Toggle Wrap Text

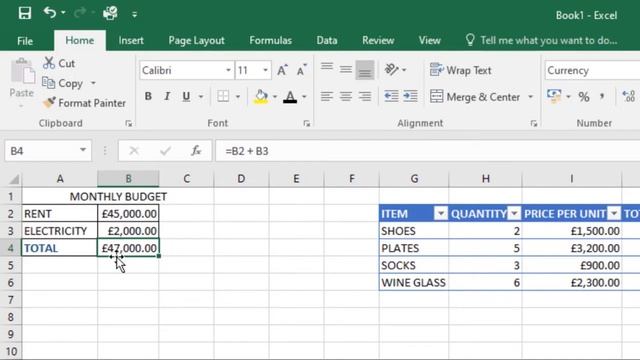(460, 70)
